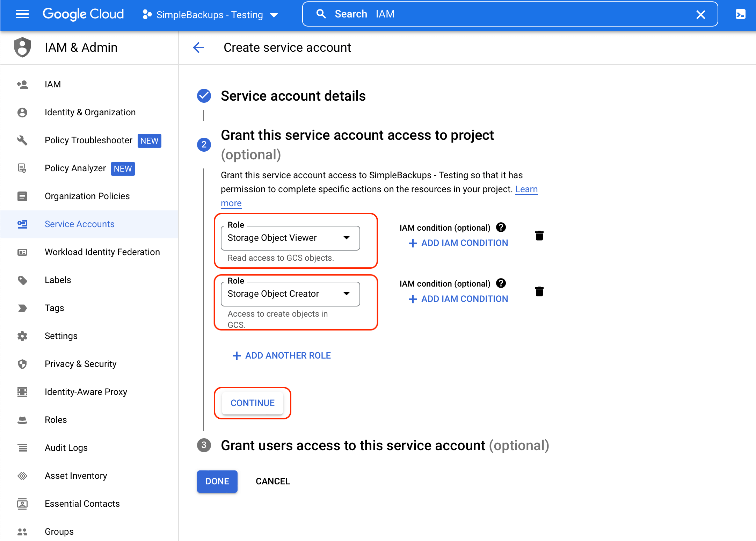Click the CONTINUE button
The width and height of the screenshot is (756, 541).
point(252,403)
